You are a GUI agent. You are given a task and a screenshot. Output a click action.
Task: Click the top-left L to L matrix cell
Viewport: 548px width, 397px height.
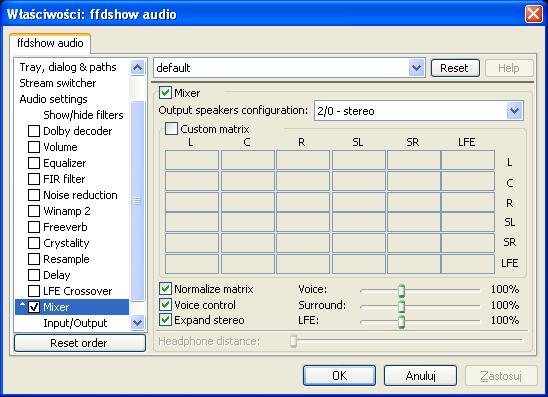[192, 160]
